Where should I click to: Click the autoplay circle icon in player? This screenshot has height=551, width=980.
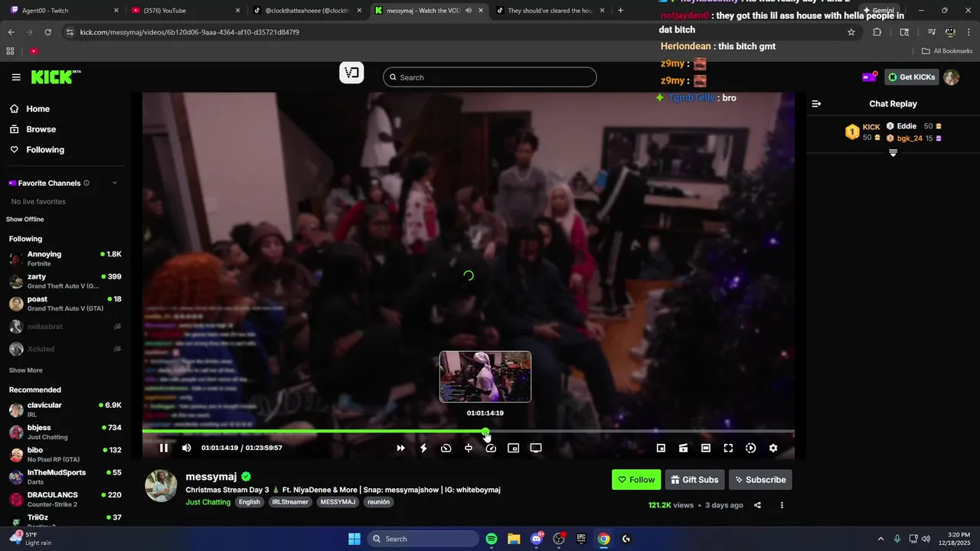[750, 448]
